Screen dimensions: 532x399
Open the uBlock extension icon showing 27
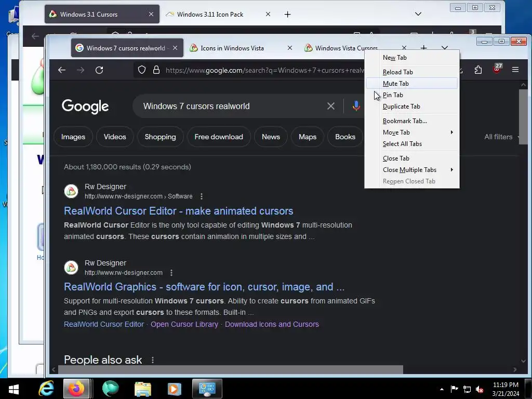pos(497,69)
